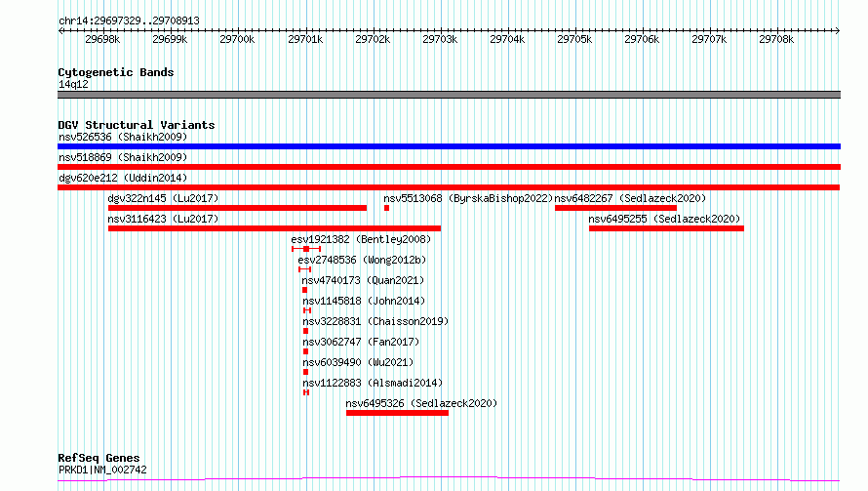Click the red nsv3228831 marker
This screenshot has height=491, width=868.
pyautogui.click(x=305, y=331)
